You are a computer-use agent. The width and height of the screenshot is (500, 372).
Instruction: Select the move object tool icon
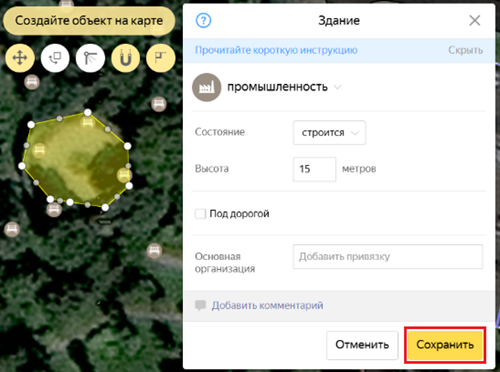point(20,58)
